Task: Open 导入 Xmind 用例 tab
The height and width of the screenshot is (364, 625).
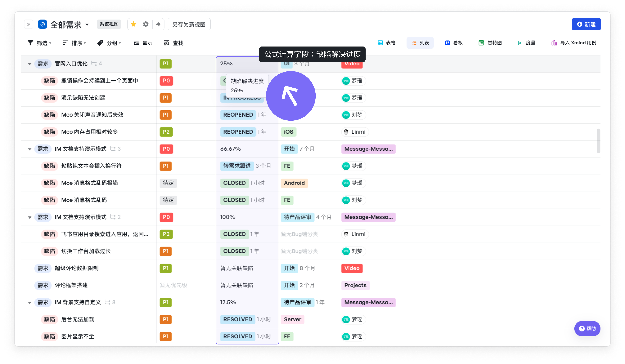Action: (574, 43)
